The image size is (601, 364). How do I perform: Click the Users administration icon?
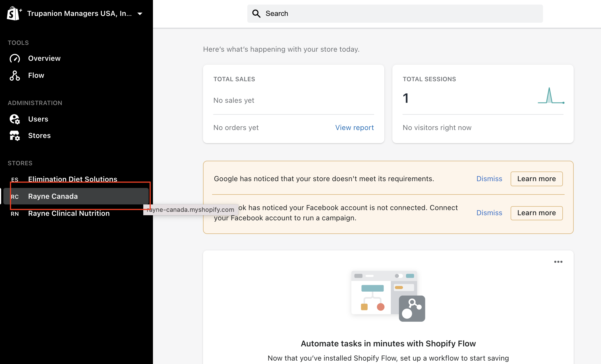(15, 119)
